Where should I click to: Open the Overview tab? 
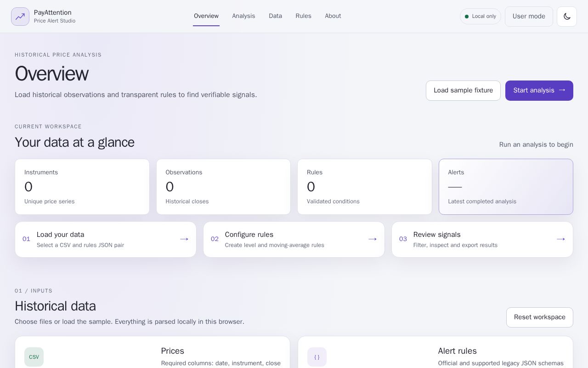(x=206, y=16)
